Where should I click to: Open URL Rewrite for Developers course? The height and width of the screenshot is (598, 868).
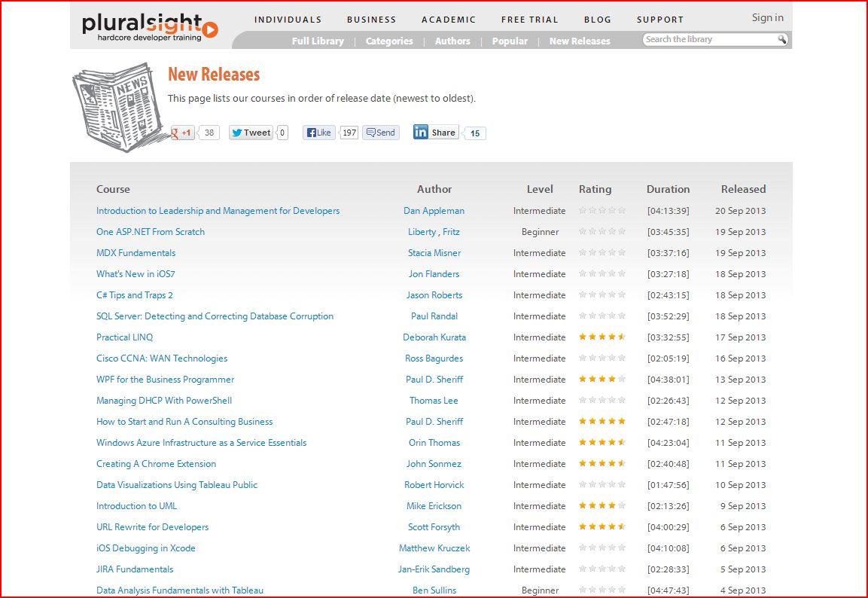[x=152, y=526]
